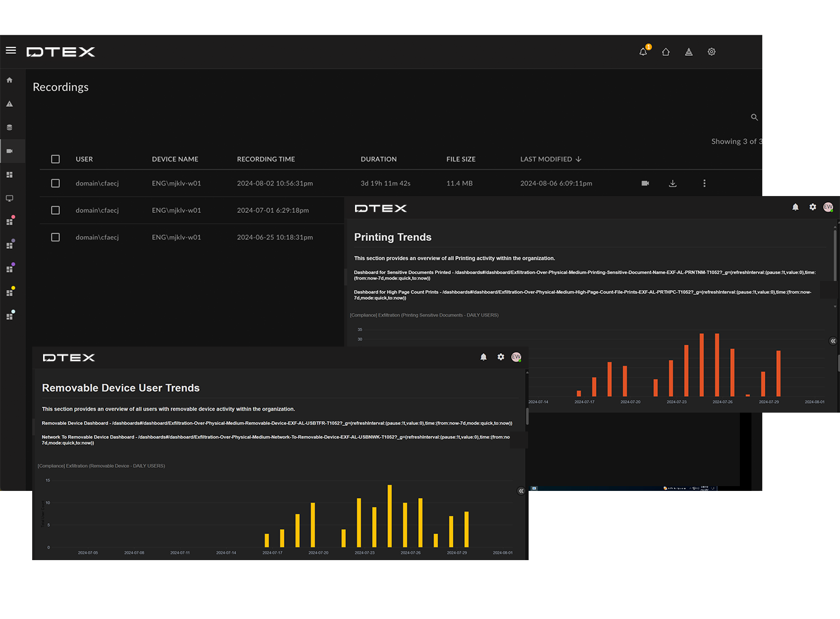The height and width of the screenshot is (619, 840).
Task: Collapse Removable Device panel double chevron
Action: click(x=521, y=491)
